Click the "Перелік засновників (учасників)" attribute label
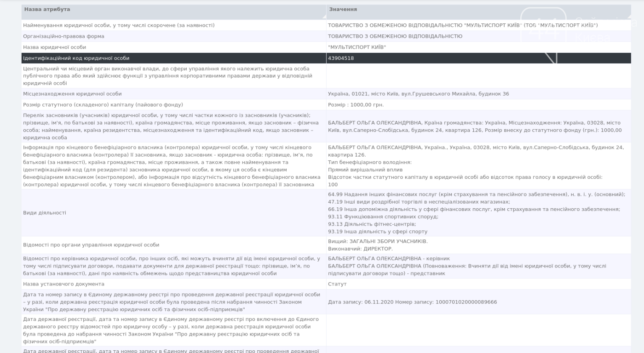Screen dimensions: 644x353 (171, 126)
